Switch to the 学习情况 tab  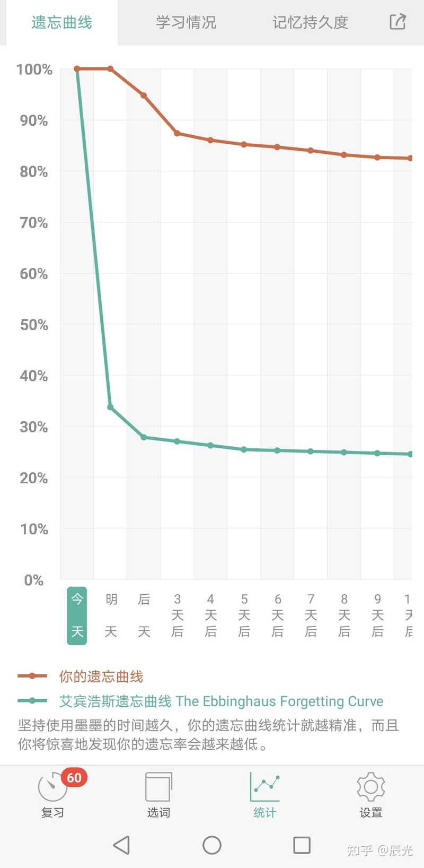[186, 22]
